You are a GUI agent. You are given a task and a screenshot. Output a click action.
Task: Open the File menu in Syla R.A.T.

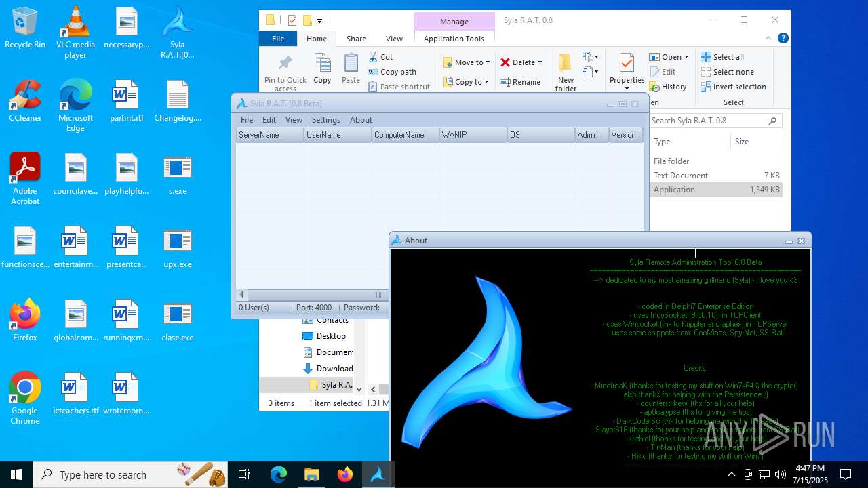(247, 120)
